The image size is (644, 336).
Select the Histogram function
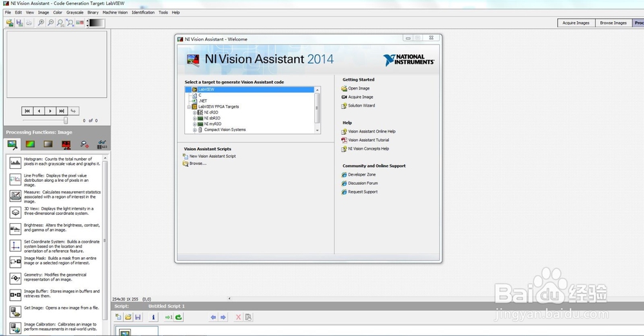point(55,162)
